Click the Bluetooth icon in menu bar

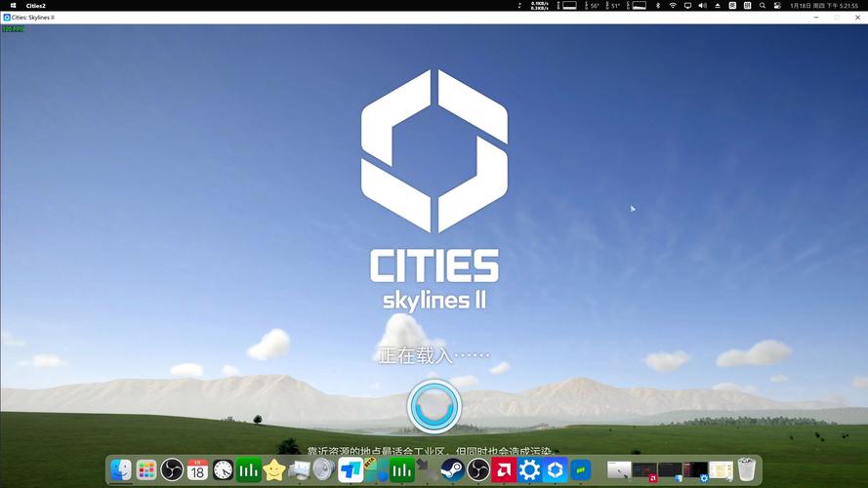pyautogui.click(x=658, y=5)
